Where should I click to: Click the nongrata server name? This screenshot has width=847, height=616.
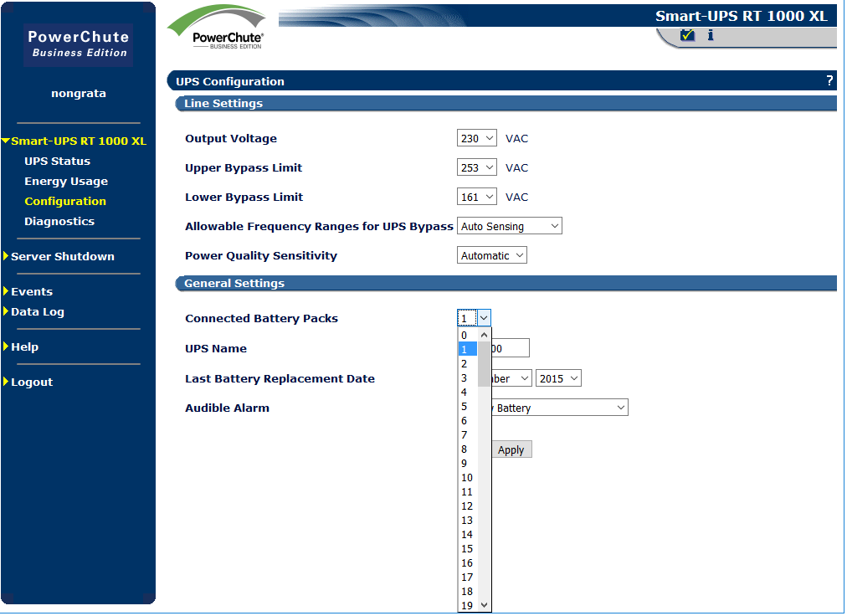[x=79, y=93]
